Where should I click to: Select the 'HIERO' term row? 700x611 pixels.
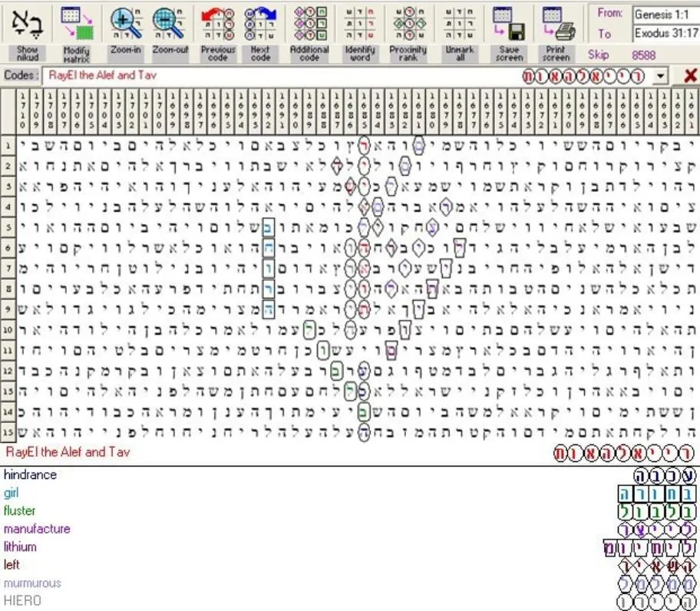point(350,601)
